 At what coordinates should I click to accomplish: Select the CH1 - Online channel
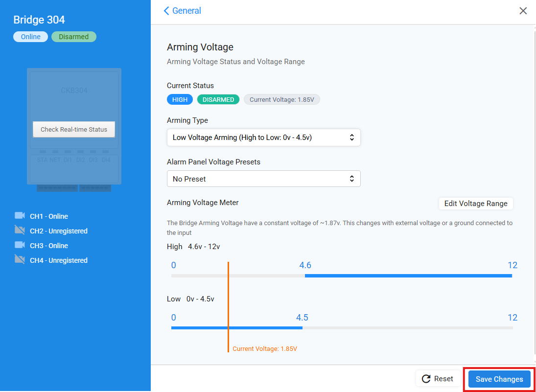pyautogui.click(x=49, y=216)
